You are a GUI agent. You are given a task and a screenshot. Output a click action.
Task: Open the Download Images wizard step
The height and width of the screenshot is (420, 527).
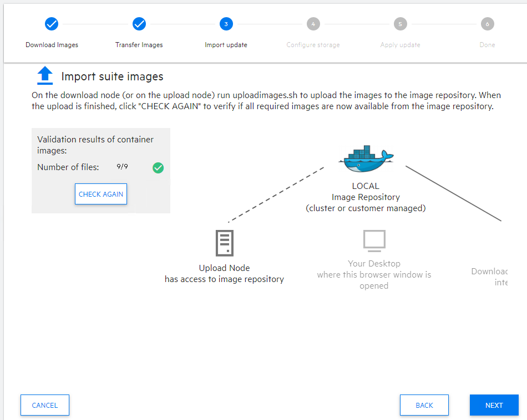(x=52, y=45)
